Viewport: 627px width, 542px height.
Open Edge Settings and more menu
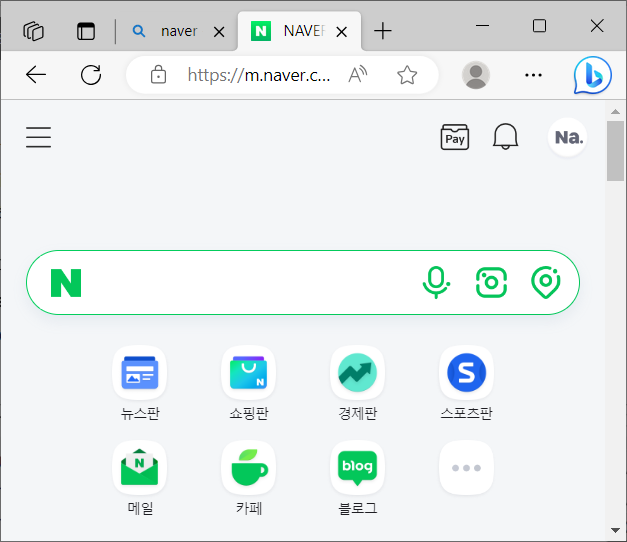[533, 75]
